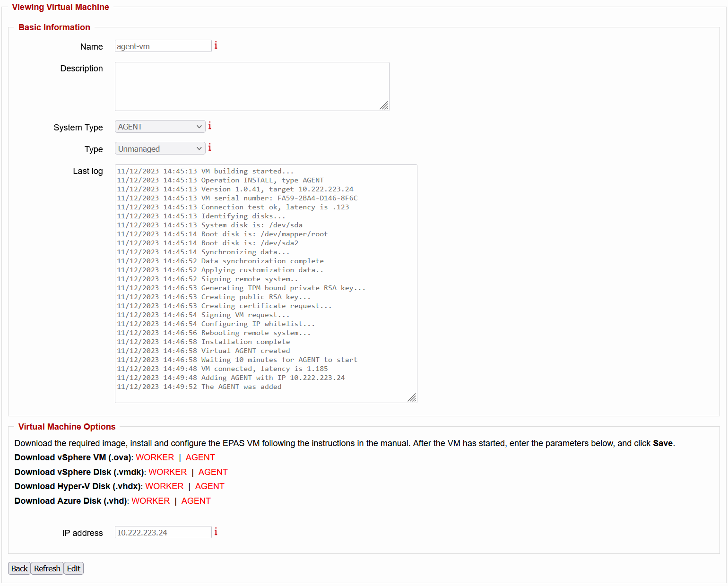
Task: Download the AGENT vSphere VM .ova image
Action: [200, 457]
